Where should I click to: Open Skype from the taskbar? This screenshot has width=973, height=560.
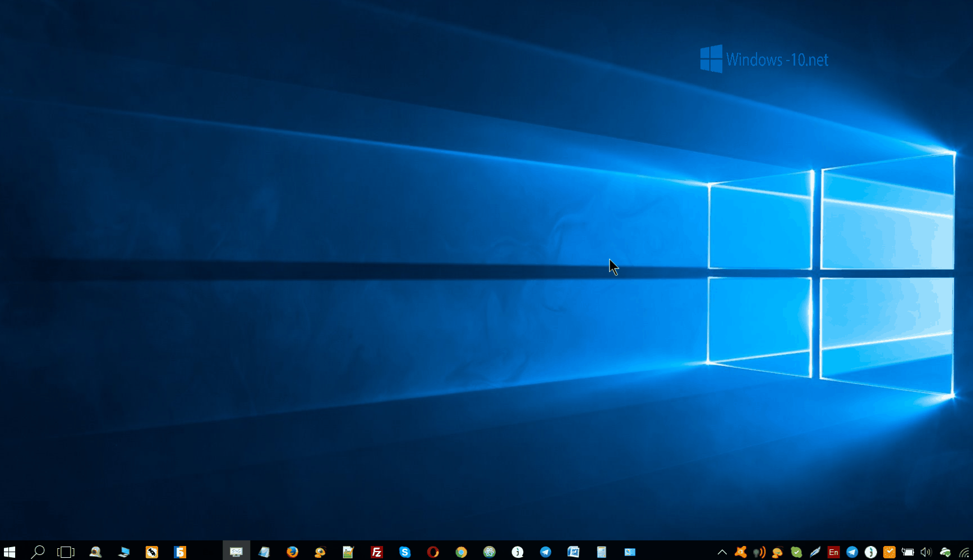tap(405, 552)
